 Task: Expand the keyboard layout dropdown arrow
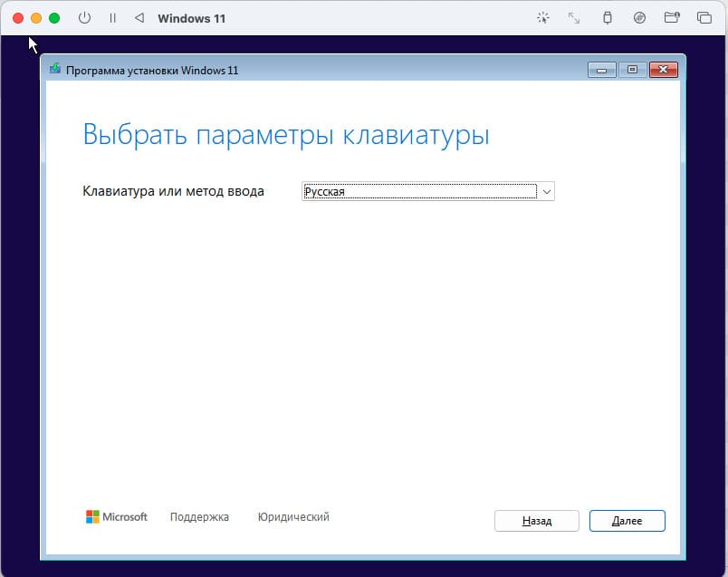pyautogui.click(x=546, y=191)
